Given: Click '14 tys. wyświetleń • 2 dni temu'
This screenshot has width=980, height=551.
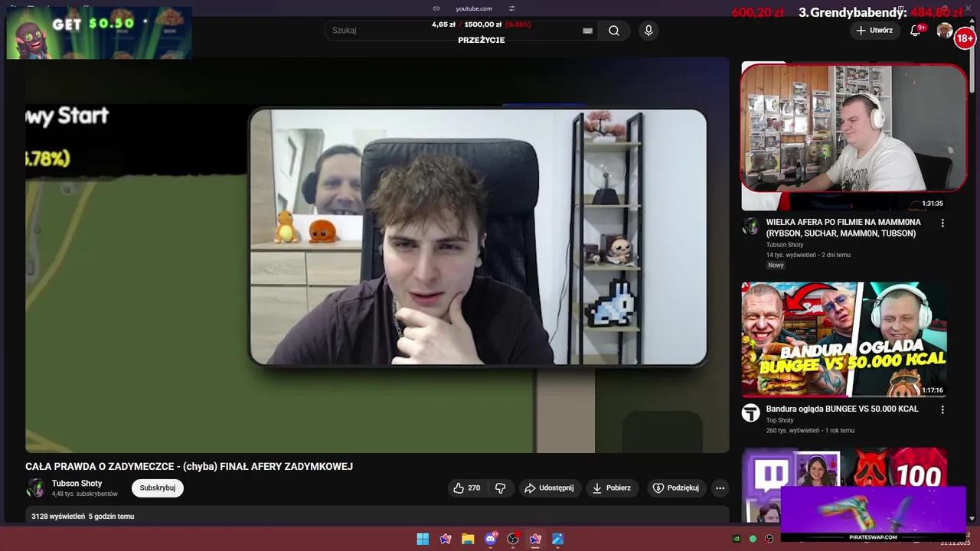Looking at the screenshot, I should (808, 255).
